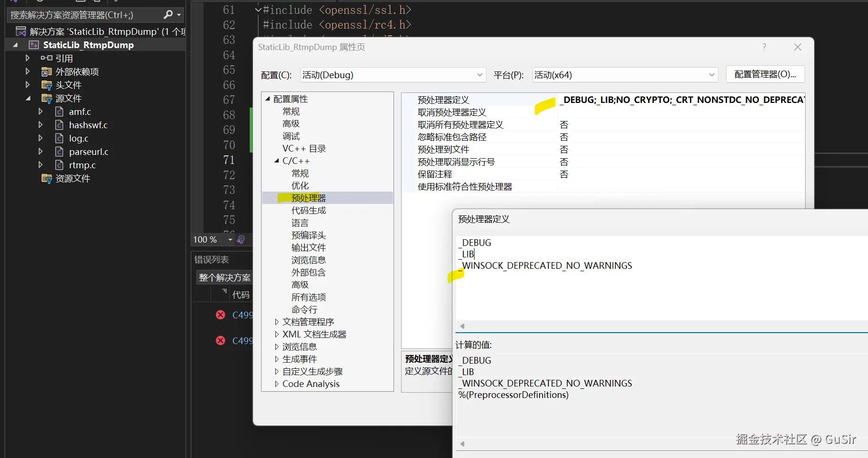Click the edit box horizontal scrollbar left arrow
This screenshot has width=868, height=458.
pos(462,326)
